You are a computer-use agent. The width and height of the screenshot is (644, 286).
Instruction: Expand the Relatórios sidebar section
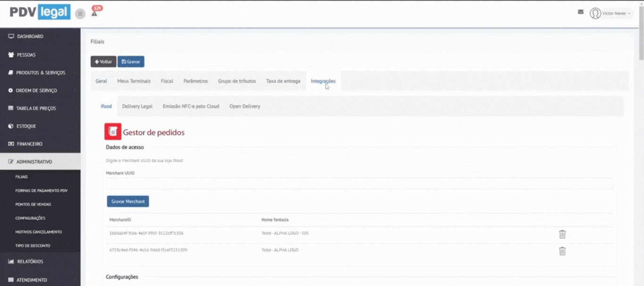[30, 261]
